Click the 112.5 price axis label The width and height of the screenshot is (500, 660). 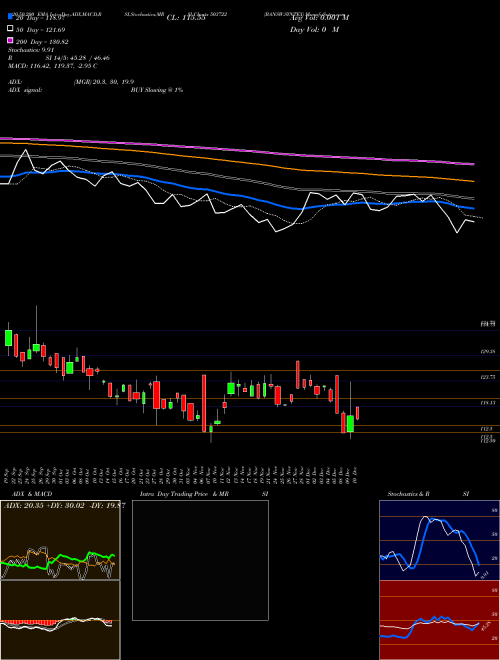pos(486,428)
